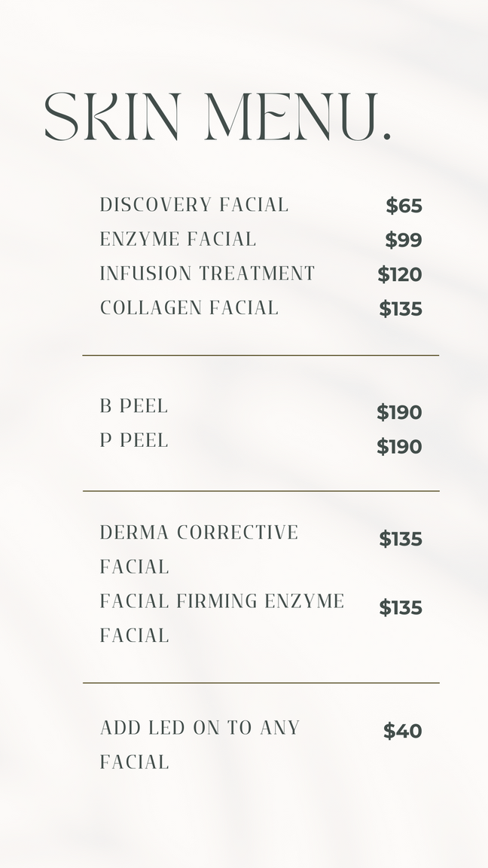
Task: Click the $65 Discovery Facial price
Action: [404, 206]
